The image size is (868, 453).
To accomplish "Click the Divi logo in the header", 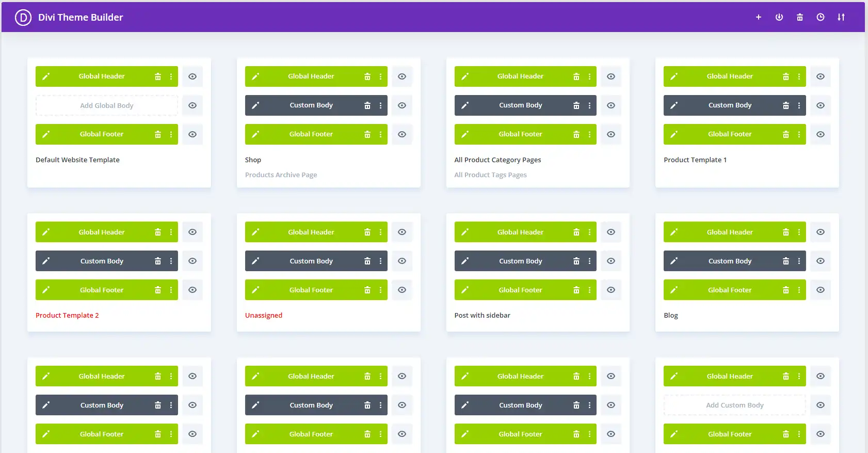I will pyautogui.click(x=23, y=17).
